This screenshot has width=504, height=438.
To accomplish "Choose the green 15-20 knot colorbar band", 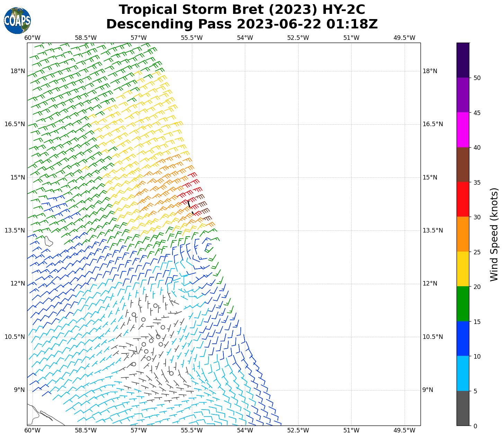I will click(x=463, y=304).
